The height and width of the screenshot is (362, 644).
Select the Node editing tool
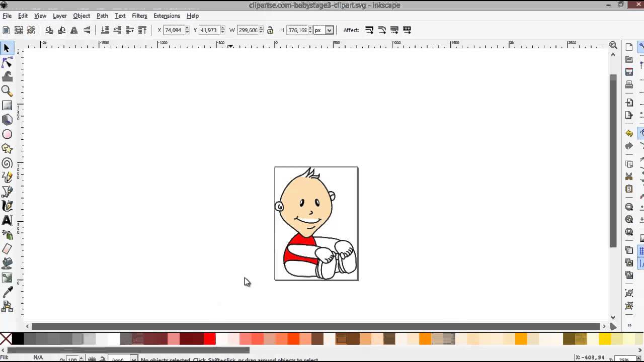tap(7, 62)
